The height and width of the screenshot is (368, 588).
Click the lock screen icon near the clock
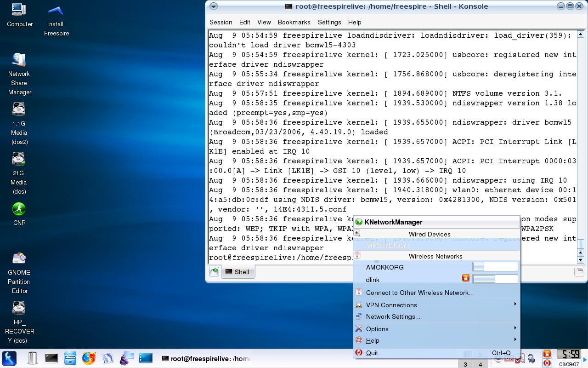tap(547, 353)
